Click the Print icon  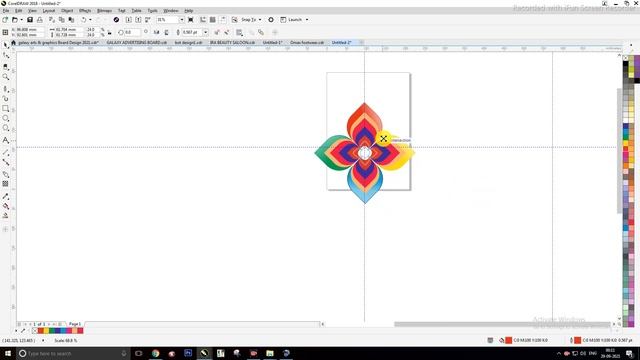click(x=40, y=20)
